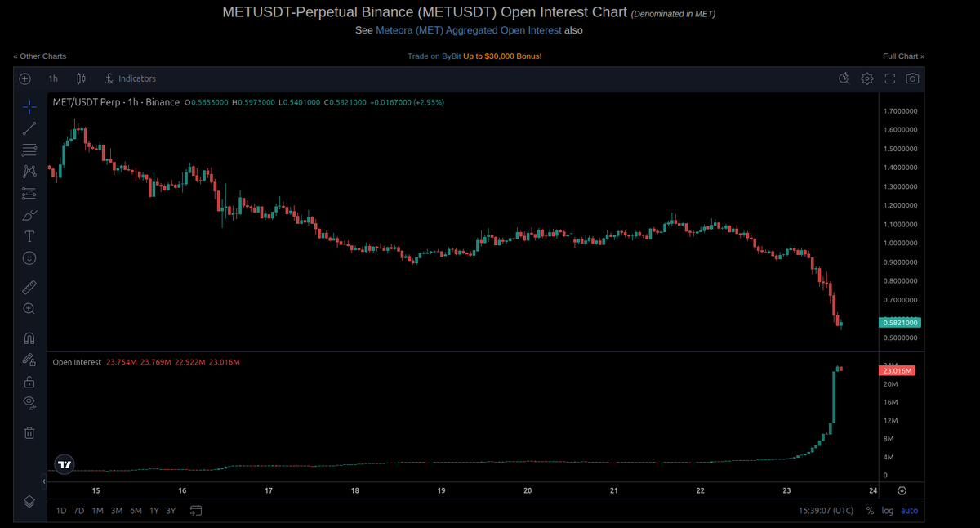The width and height of the screenshot is (980, 528).
Task: Set the range to 3Y
Action: click(171, 511)
